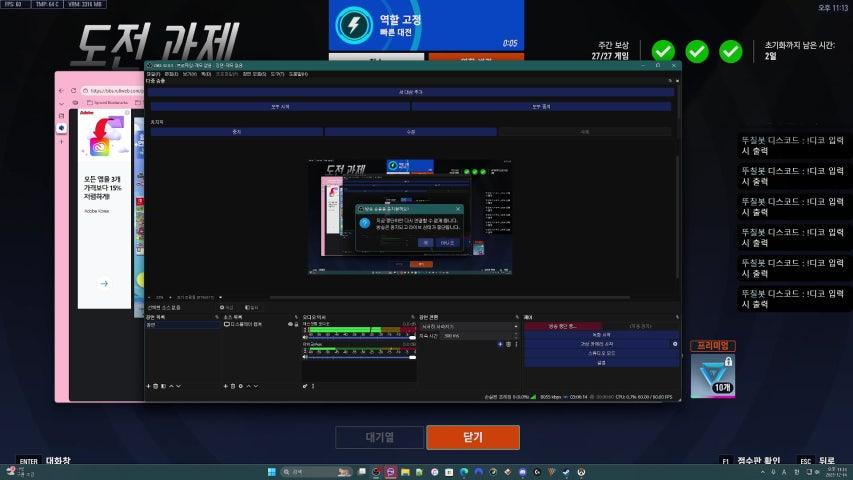Open virtual camera settings gear icon
Image resolution: width=853 pixels, height=480 pixels.
click(675, 344)
